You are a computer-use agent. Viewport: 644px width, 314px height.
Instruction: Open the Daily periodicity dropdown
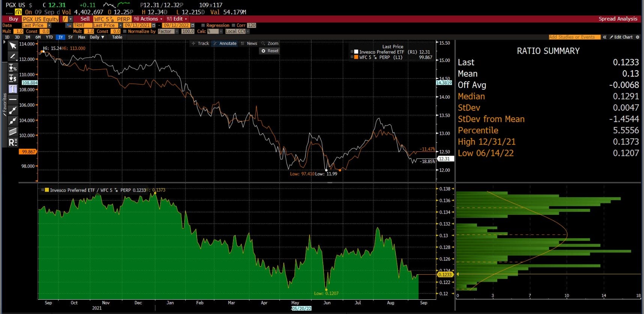(x=97, y=37)
